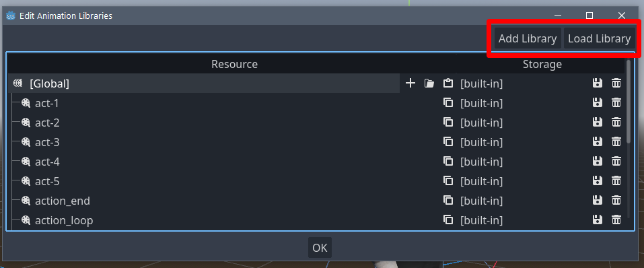The image size is (644, 268).
Task: Confirm the dialog with OK
Action: [x=320, y=248]
